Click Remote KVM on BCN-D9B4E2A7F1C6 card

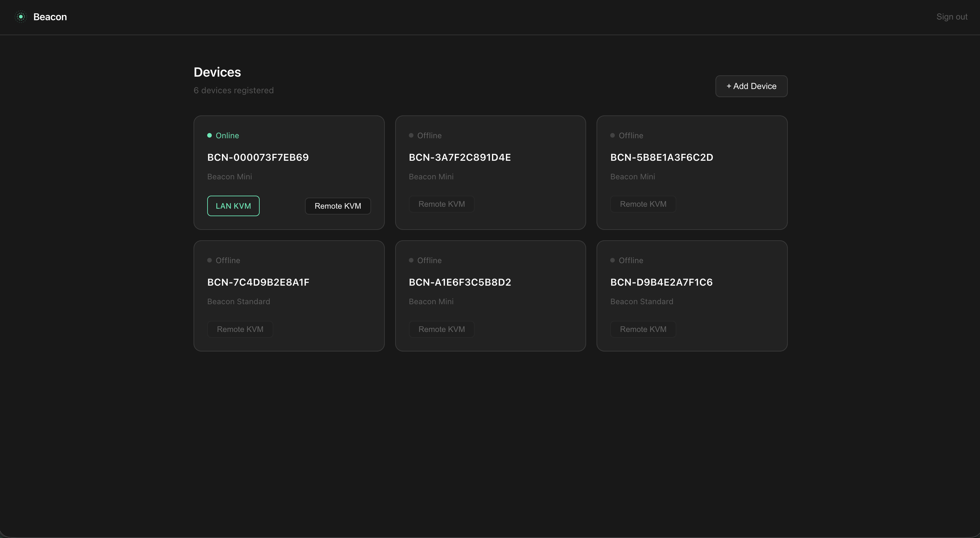[643, 329]
